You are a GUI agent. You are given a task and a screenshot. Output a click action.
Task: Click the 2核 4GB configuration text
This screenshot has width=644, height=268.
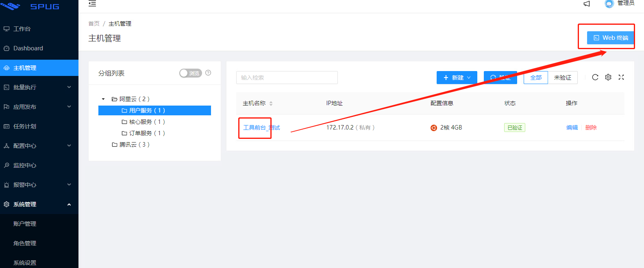(451, 128)
